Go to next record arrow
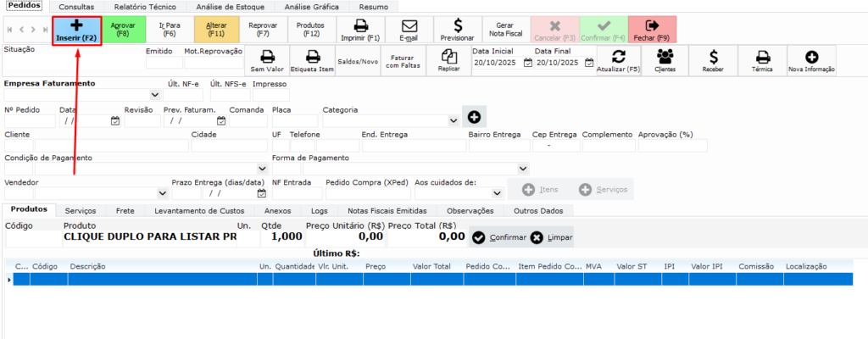The width and height of the screenshot is (868, 339). [31, 30]
